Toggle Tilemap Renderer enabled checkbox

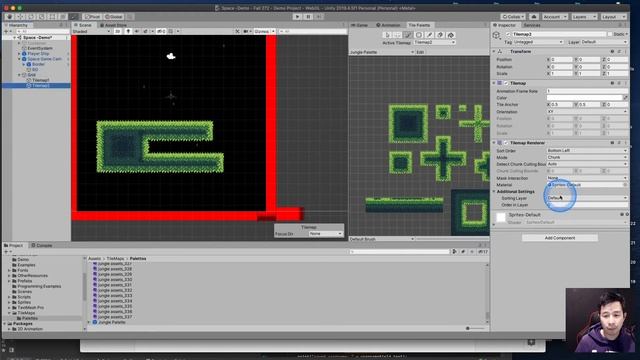click(x=506, y=143)
